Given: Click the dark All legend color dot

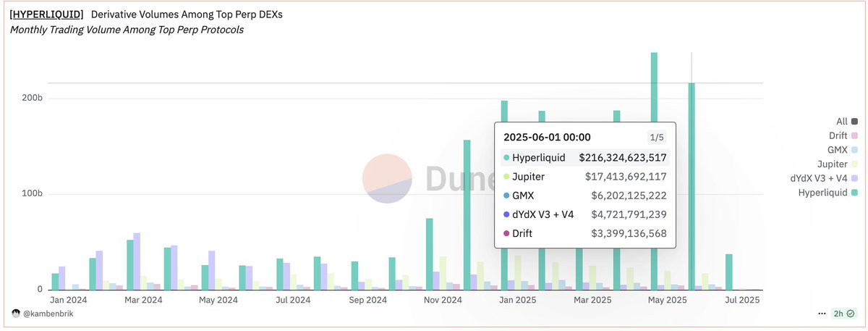Looking at the screenshot, I should pos(855,122).
